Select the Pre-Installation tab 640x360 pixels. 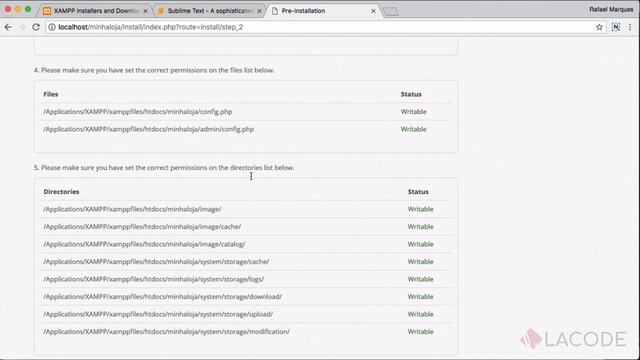(x=323, y=11)
